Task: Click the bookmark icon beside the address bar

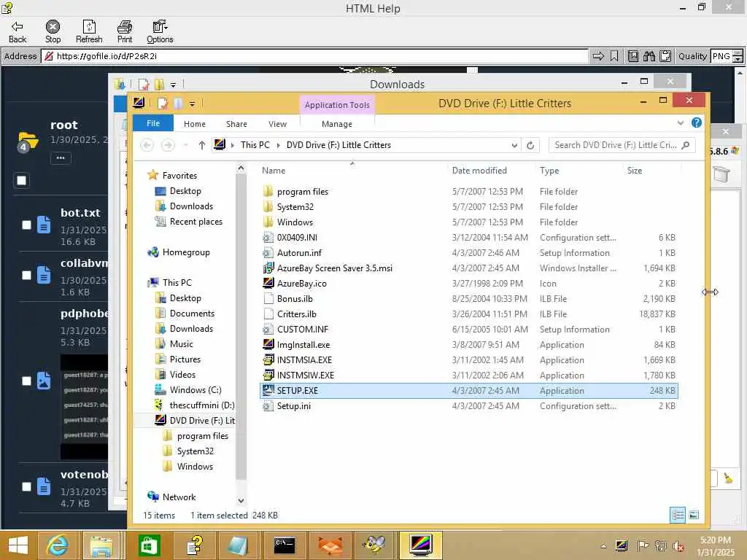Action: pyautogui.click(x=614, y=56)
